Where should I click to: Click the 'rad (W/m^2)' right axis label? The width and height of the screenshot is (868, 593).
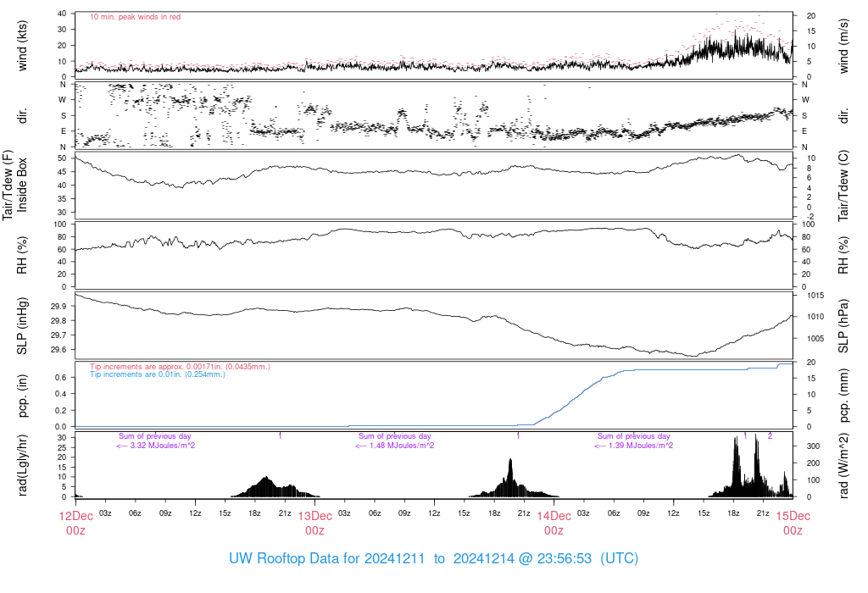point(843,465)
